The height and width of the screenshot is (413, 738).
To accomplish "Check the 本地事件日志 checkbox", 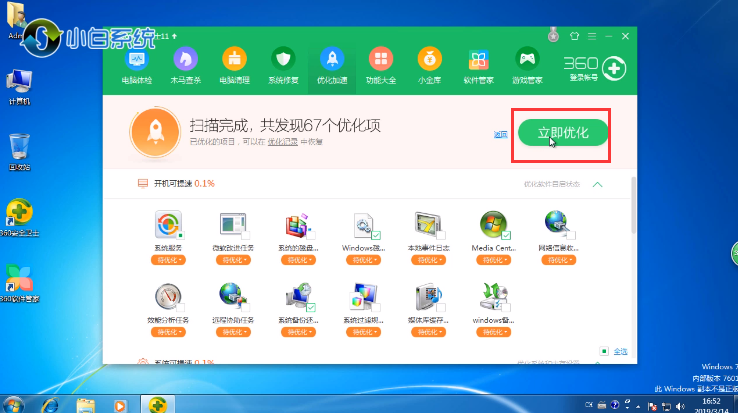I will pyautogui.click(x=441, y=235).
